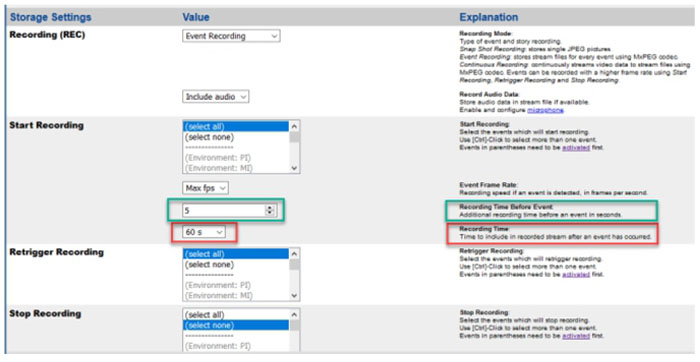The image size is (700, 362).
Task: Click the 'Event Frame Rate' explanation heading
Action: pos(488,185)
